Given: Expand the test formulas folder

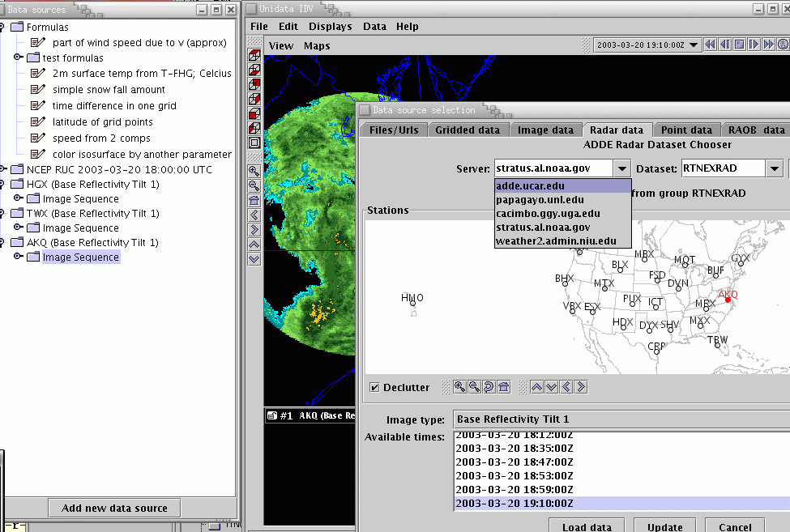Looking at the screenshot, I should point(19,58).
